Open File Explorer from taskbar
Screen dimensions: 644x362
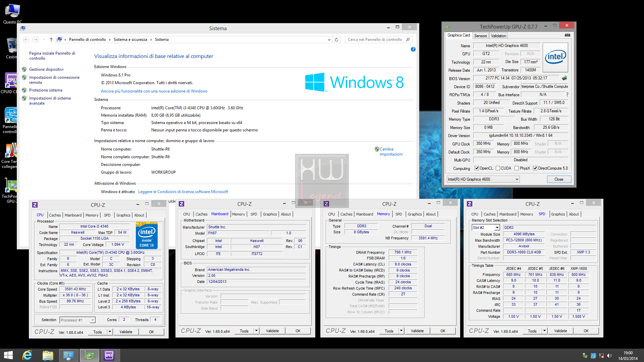[x=48, y=355]
